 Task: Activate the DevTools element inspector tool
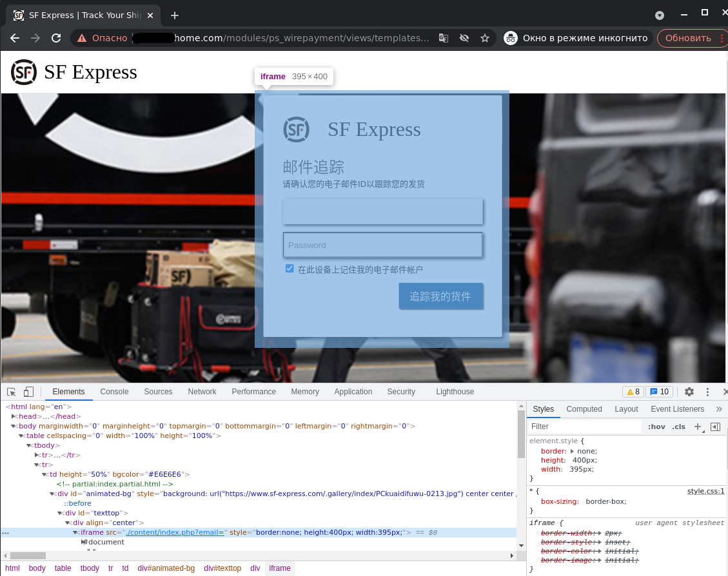12,392
